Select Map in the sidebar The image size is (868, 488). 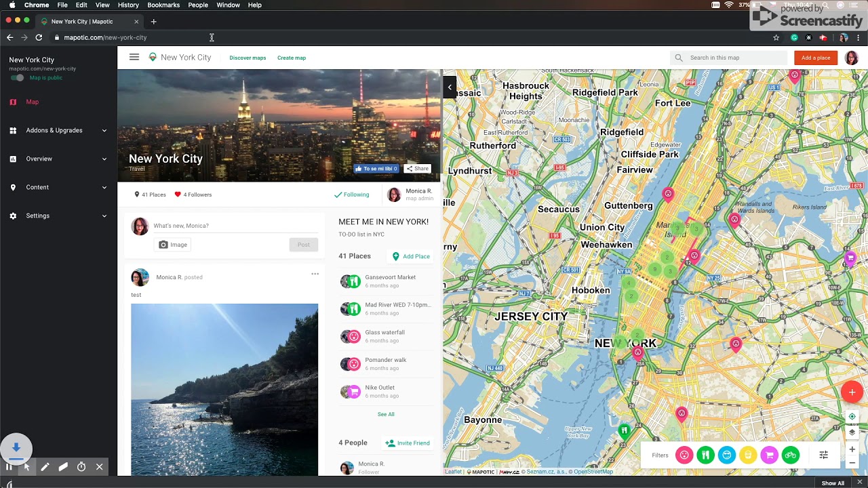tap(32, 102)
